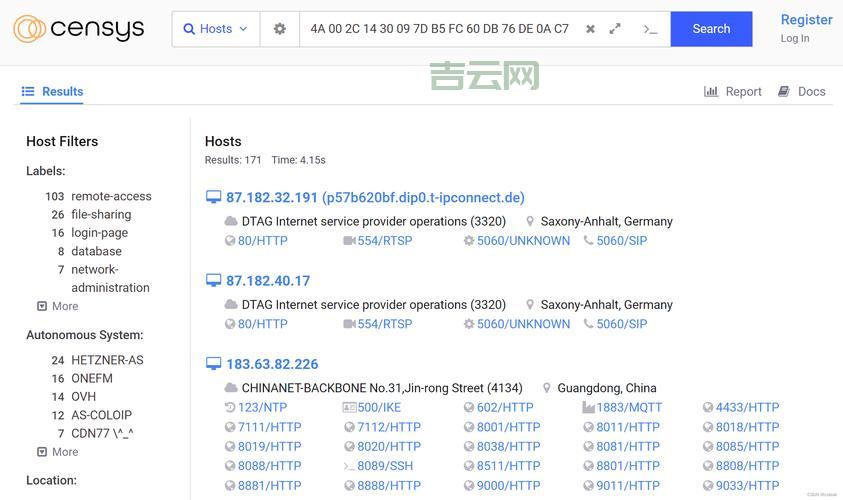Image resolution: width=843 pixels, height=500 pixels.
Task: Open host 183.63.82.226 details
Action: click(272, 364)
